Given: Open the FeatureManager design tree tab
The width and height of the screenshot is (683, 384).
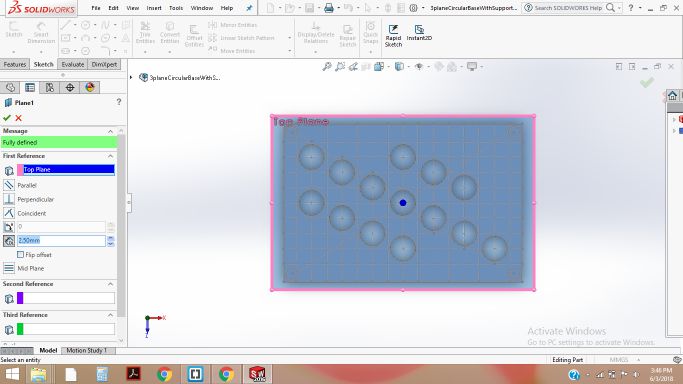Looking at the screenshot, I should point(10,88).
